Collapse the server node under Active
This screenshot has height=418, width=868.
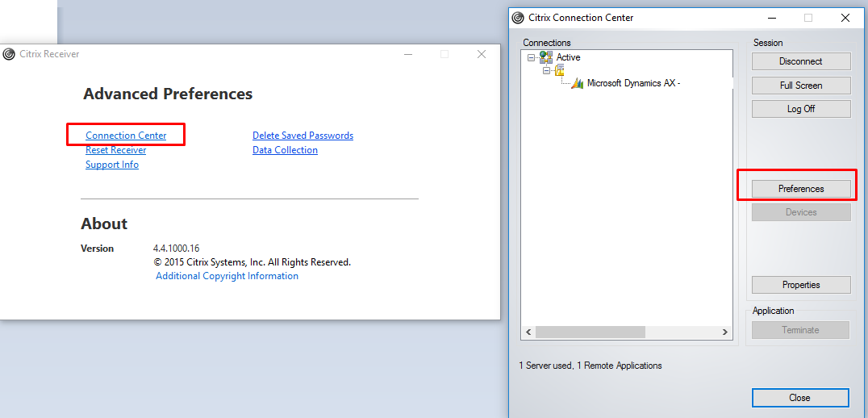[547, 71]
